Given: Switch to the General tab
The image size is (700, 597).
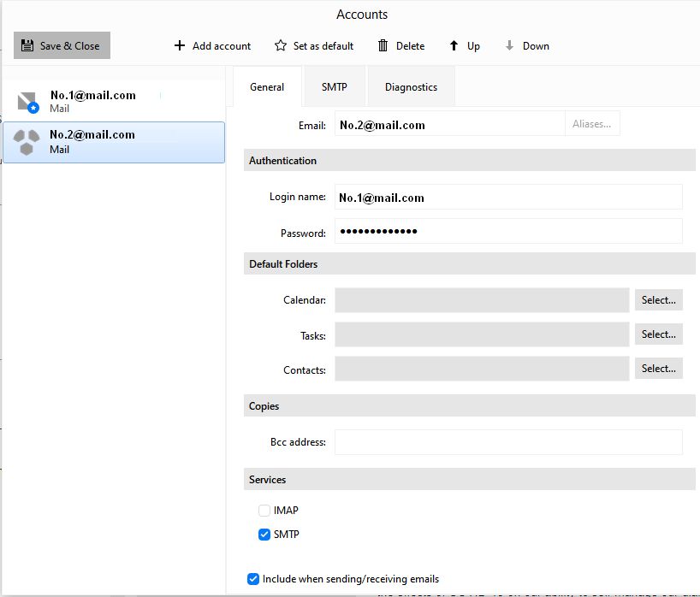Looking at the screenshot, I should click(x=267, y=86).
